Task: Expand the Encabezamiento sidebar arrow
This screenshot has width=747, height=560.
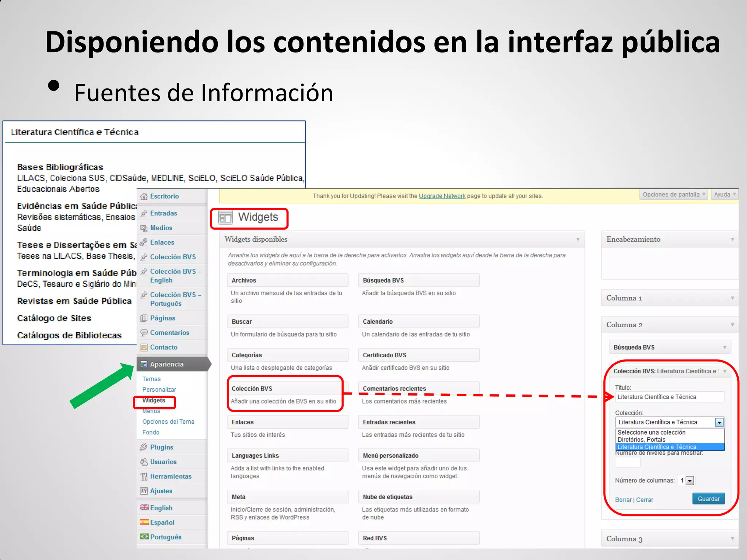Action: point(732,240)
